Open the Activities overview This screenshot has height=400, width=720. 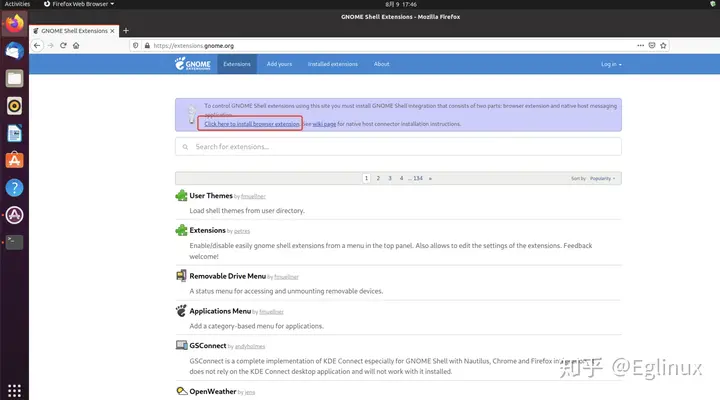click(x=17, y=4)
